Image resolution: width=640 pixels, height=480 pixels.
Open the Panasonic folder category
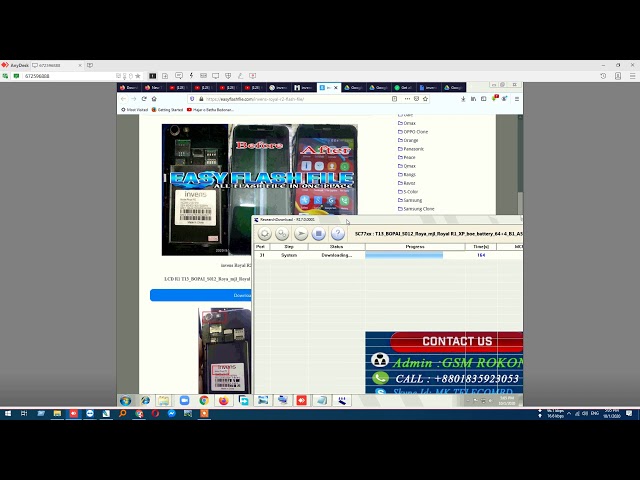tap(411, 149)
